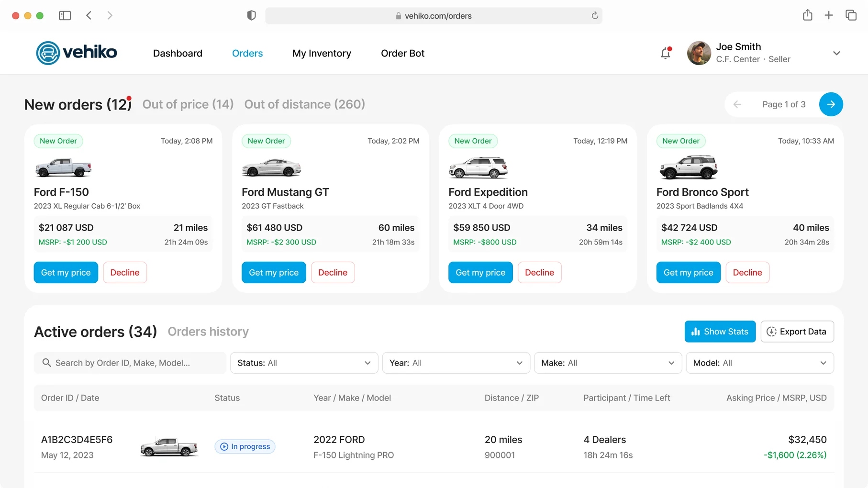The height and width of the screenshot is (488, 868).
Task: Switch to Out of price (14) tab
Action: [x=188, y=104]
